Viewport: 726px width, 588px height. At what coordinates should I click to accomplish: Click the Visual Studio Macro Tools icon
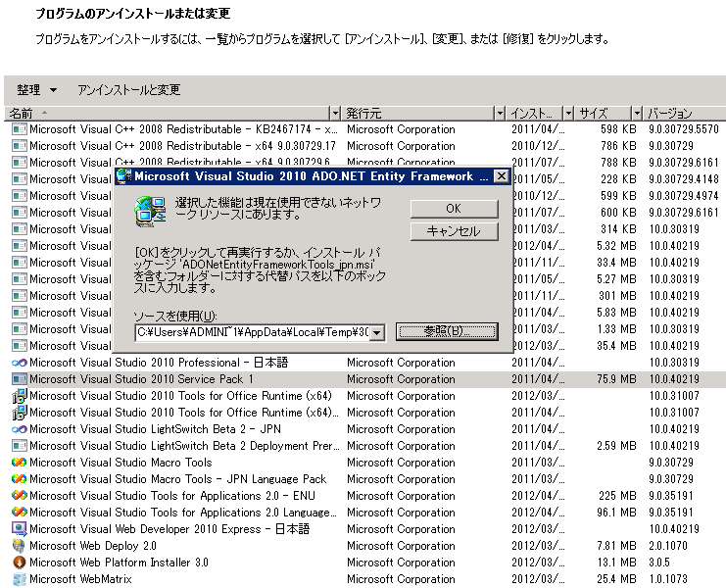click(19, 463)
